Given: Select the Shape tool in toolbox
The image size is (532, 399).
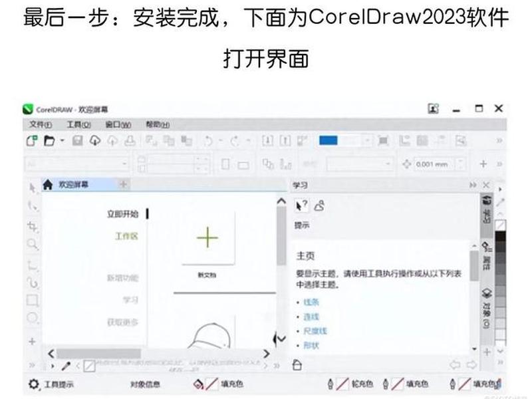Looking at the screenshot, I should point(32,205).
